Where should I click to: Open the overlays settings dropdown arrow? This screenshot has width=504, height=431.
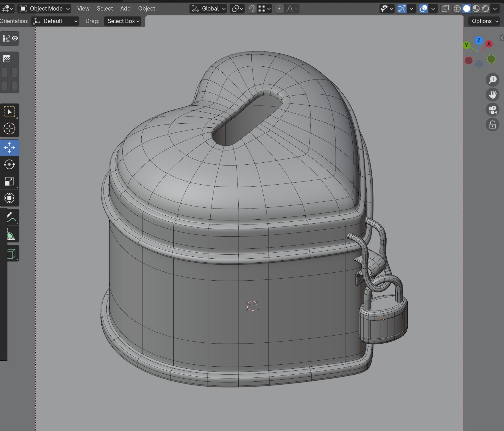click(x=433, y=9)
